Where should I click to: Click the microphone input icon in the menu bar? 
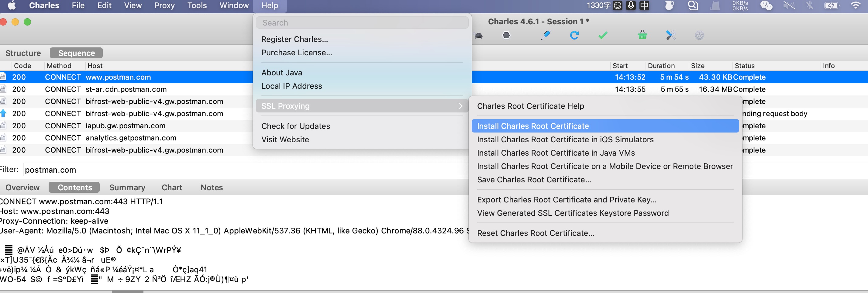pyautogui.click(x=631, y=6)
